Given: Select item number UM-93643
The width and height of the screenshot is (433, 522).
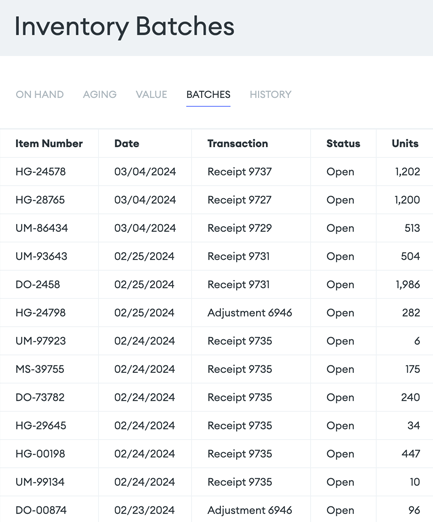Looking at the screenshot, I should point(41,256).
